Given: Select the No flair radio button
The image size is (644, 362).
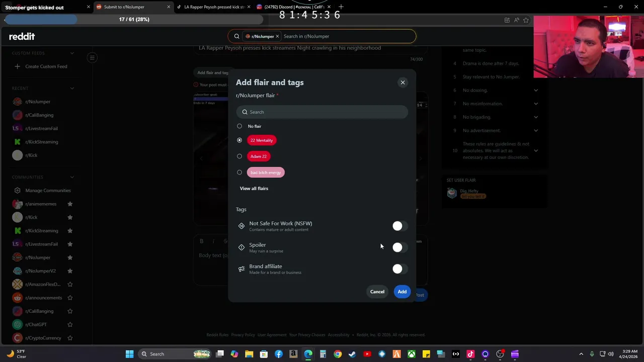Looking at the screenshot, I should pyautogui.click(x=239, y=126).
